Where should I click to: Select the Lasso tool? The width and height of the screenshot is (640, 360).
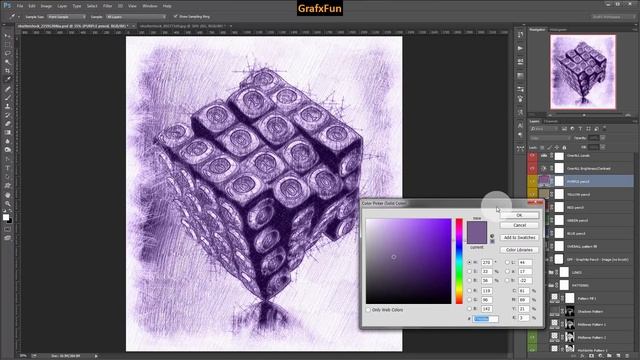point(7,53)
